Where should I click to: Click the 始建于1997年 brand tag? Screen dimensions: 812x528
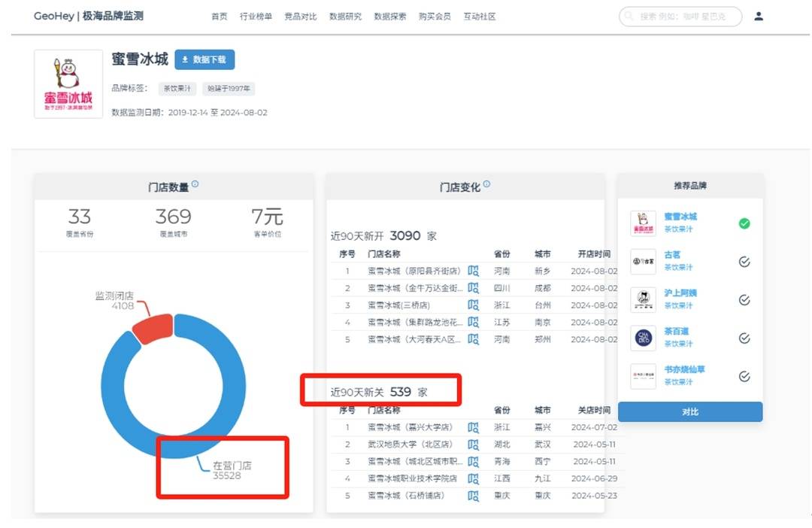pyautogui.click(x=229, y=89)
